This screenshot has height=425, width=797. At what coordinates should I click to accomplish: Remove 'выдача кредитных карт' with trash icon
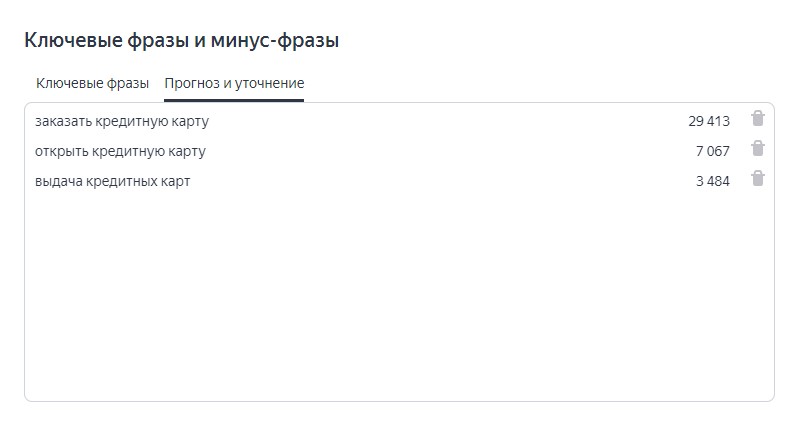[x=758, y=179]
